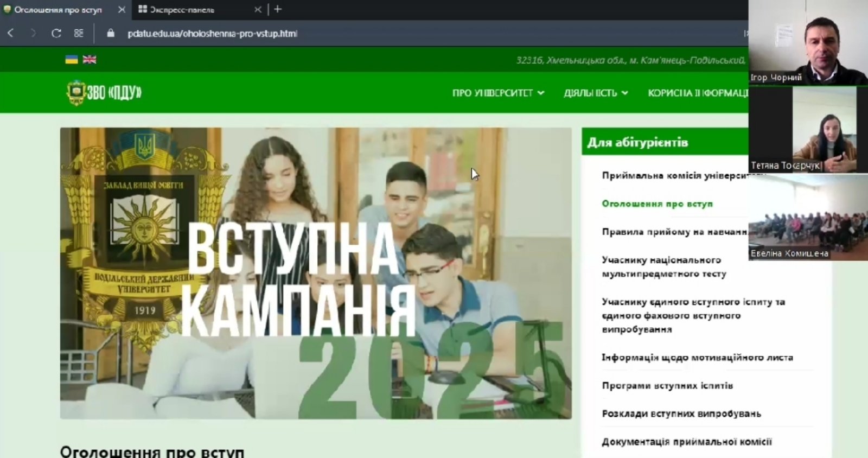
Task: Open Програми вступних іспитів link
Action: pyautogui.click(x=667, y=385)
